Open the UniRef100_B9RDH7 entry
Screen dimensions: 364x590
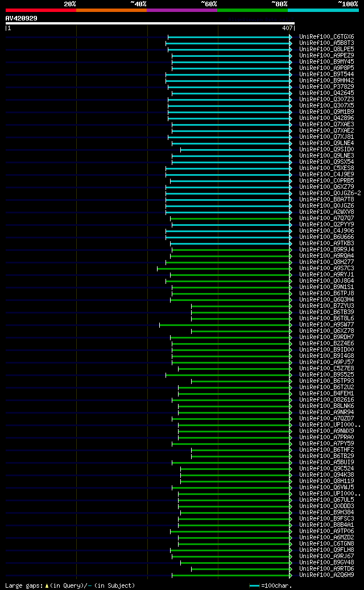[x=326, y=337]
